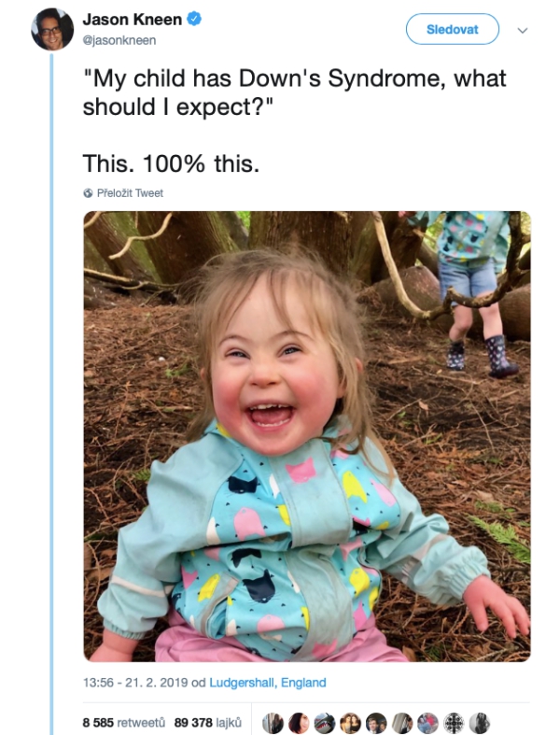560x735 pixels.
Task: Open second liker avatar with red hair
Action: click(x=299, y=723)
